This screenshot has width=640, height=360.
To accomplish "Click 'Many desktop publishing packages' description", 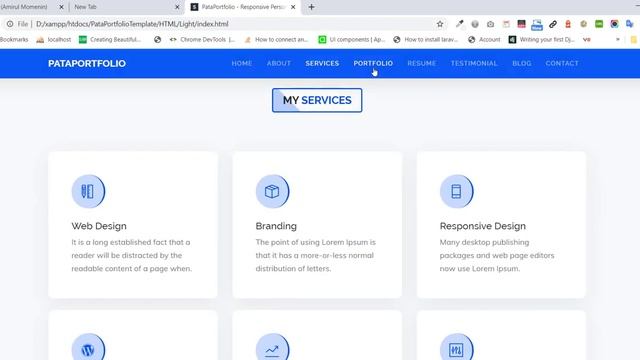I will (x=497, y=256).
